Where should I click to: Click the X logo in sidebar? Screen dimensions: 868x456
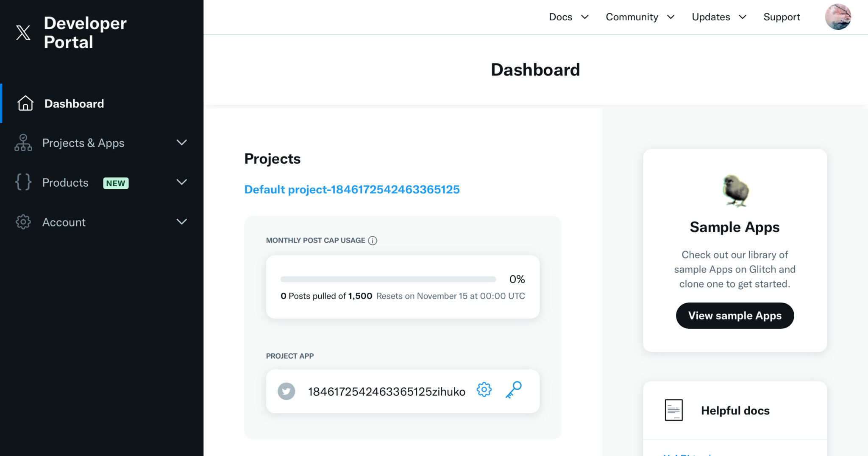(x=23, y=33)
